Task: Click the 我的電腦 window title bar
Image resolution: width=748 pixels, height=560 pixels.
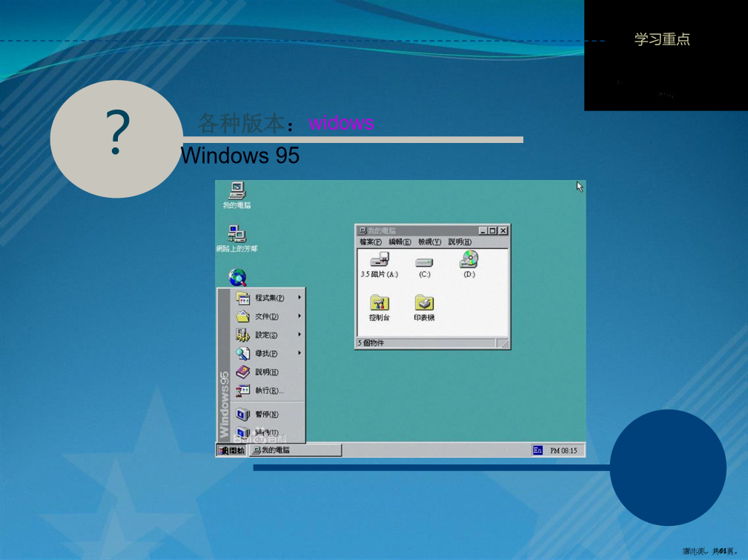Action: point(433,230)
